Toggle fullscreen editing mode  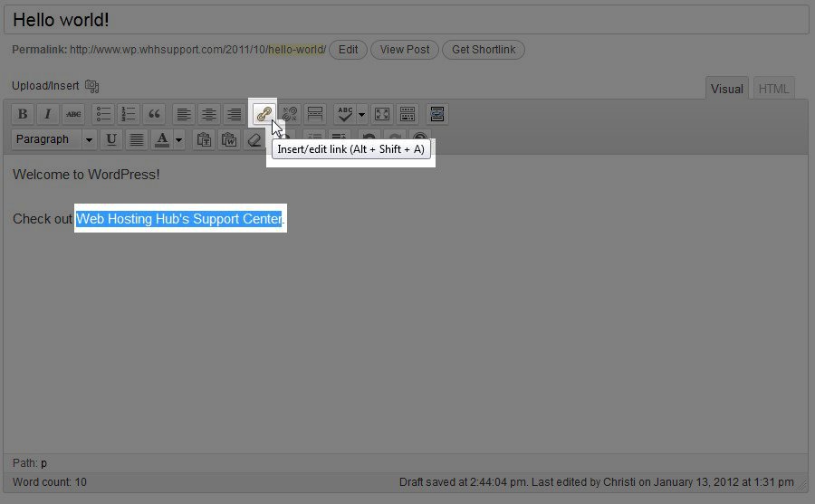point(382,114)
